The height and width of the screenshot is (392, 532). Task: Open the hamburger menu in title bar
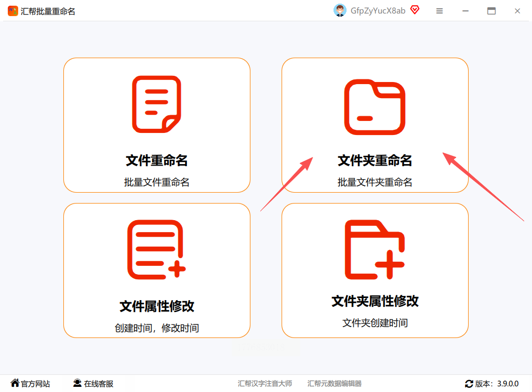click(440, 11)
